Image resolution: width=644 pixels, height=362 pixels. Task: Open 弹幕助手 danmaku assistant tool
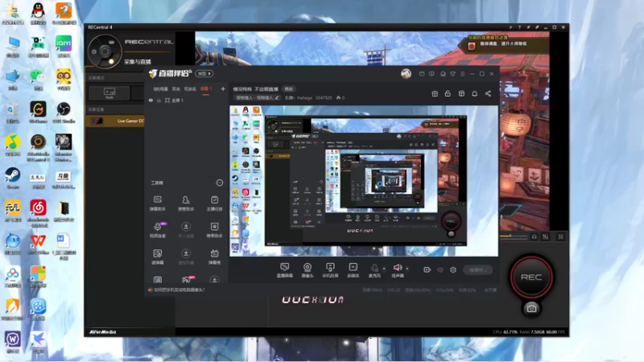tap(157, 204)
